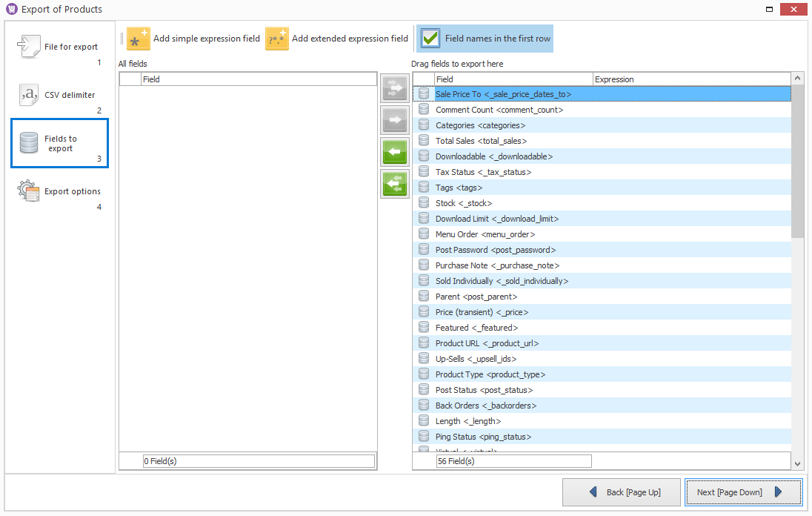
Task: Select the Featured field row
Action: [602, 328]
